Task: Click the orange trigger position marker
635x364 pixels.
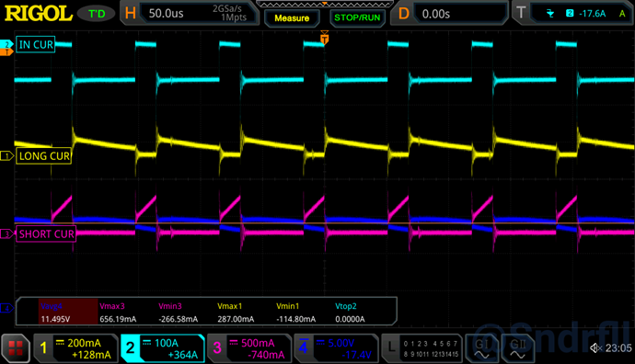Action: click(324, 39)
